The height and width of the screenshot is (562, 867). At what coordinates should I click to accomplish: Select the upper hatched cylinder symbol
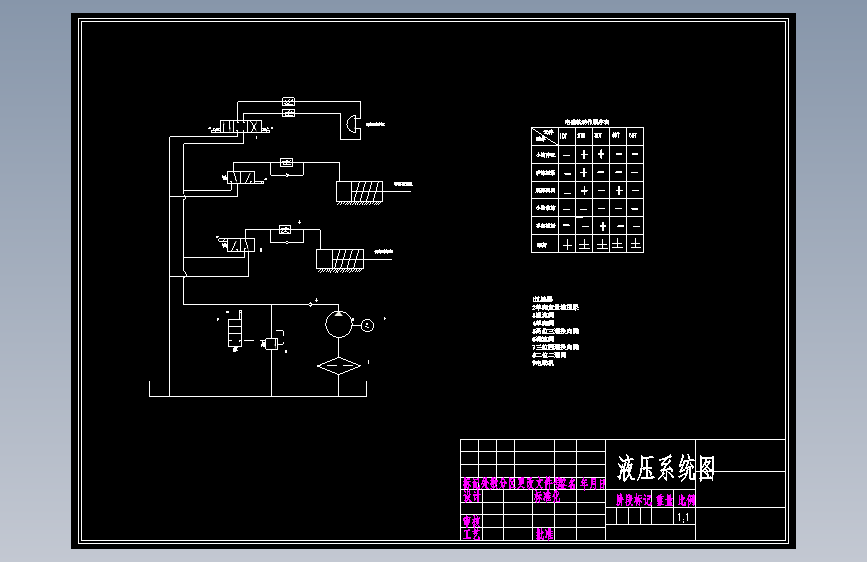359,192
